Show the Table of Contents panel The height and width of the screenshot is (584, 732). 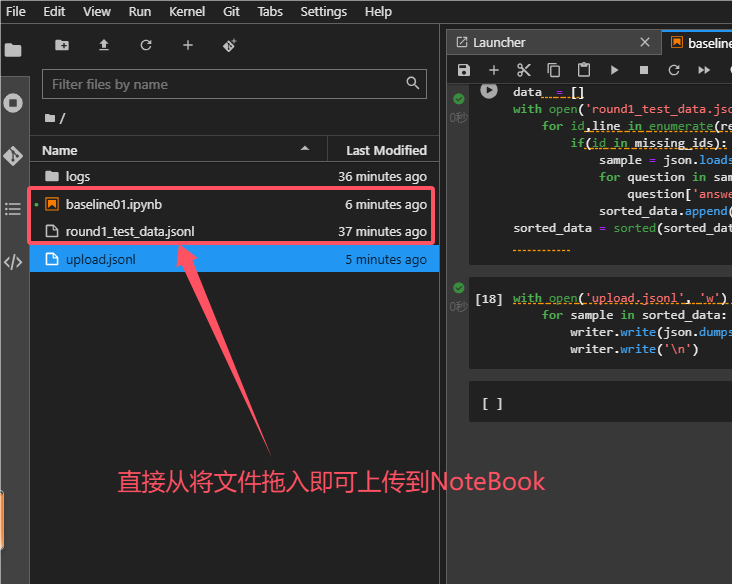13,209
